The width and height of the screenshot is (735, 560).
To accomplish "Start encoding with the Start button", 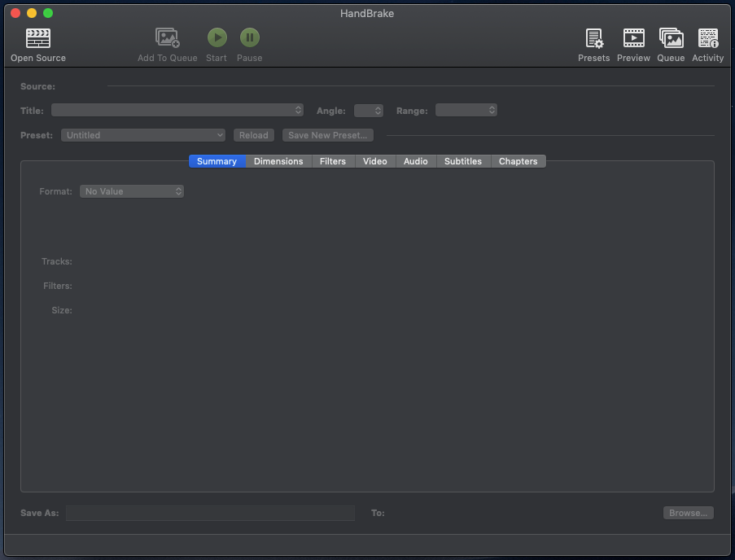I will coord(216,37).
